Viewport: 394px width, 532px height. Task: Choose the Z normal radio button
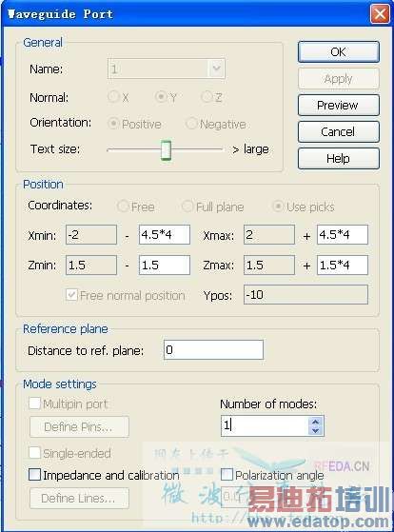pyautogui.click(x=207, y=97)
